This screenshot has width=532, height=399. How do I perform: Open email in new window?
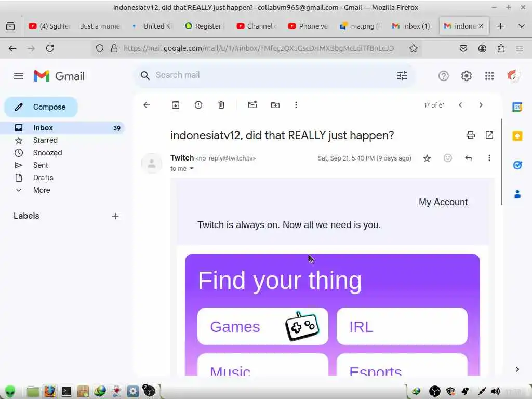[489, 136]
